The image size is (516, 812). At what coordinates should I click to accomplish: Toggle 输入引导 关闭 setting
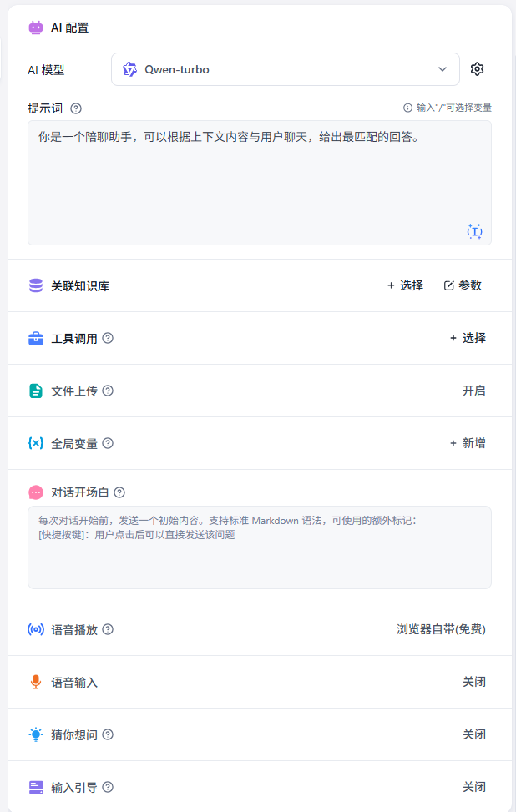click(474, 787)
